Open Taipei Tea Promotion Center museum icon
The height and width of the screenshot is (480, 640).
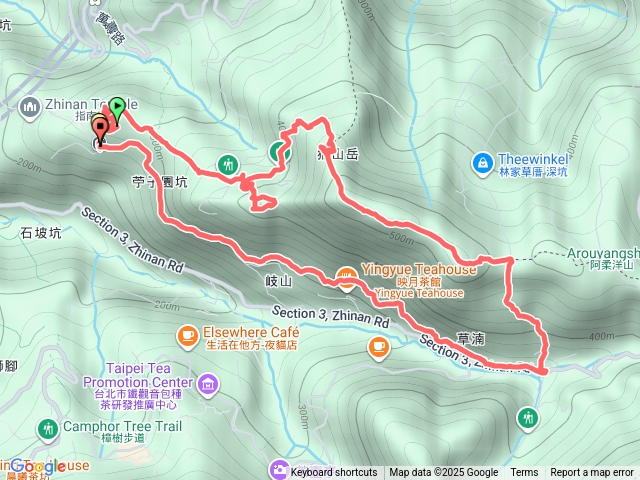(x=208, y=384)
